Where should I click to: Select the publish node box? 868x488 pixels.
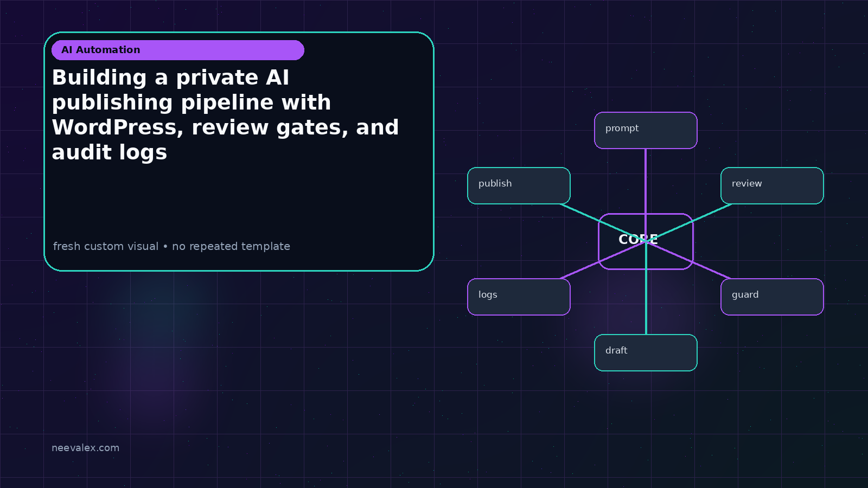click(x=519, y=185)
